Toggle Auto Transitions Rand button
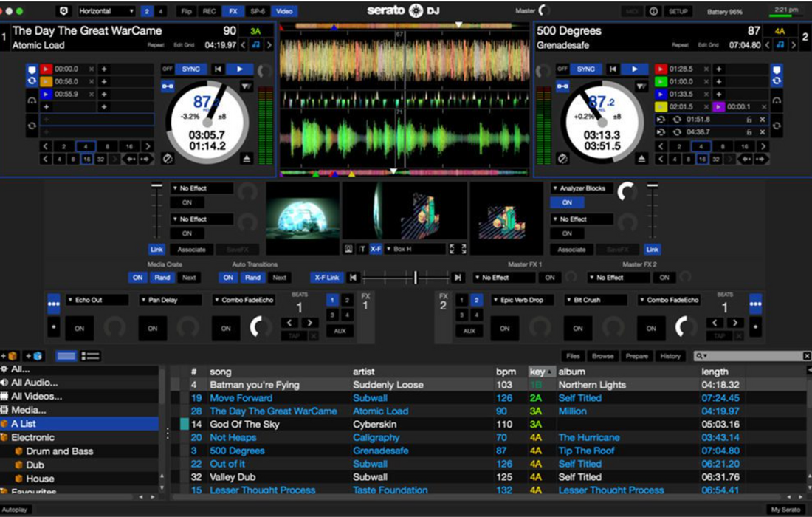 [252, 278]
